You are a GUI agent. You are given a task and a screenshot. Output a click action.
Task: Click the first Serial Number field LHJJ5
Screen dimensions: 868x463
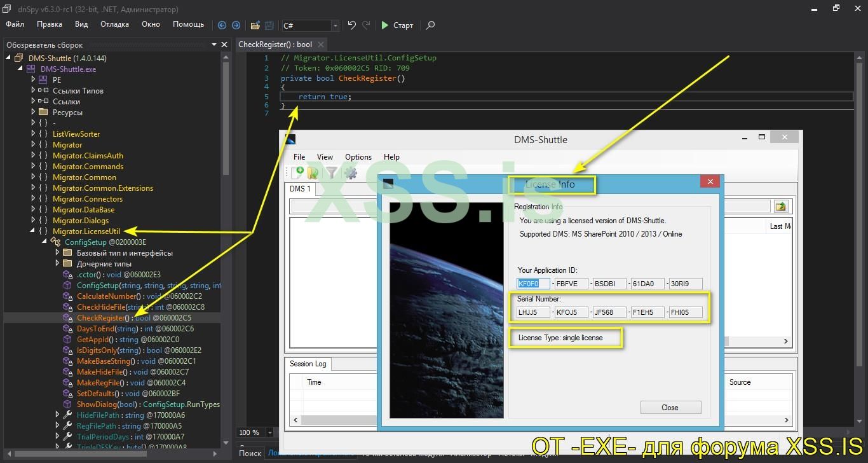tap(532, 312)
